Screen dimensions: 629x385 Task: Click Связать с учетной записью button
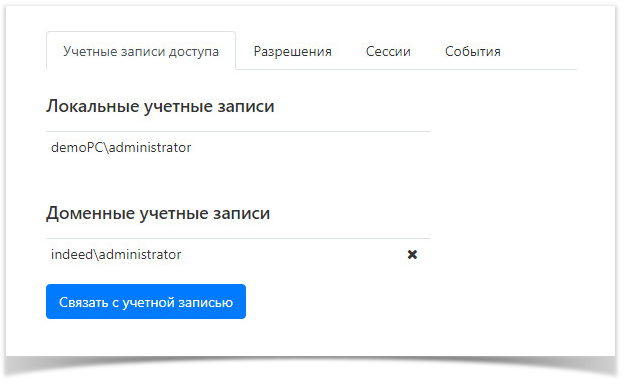(146, 302)
